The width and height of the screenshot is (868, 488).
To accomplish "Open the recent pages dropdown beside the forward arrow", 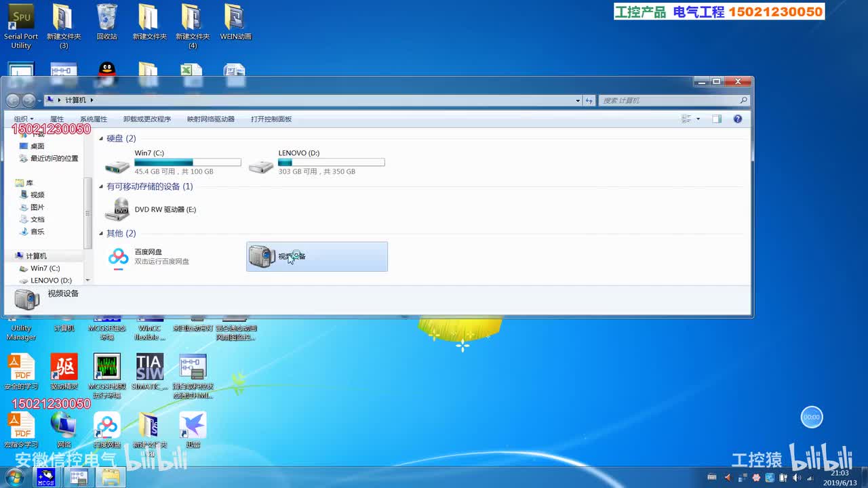I will (40, 100).
